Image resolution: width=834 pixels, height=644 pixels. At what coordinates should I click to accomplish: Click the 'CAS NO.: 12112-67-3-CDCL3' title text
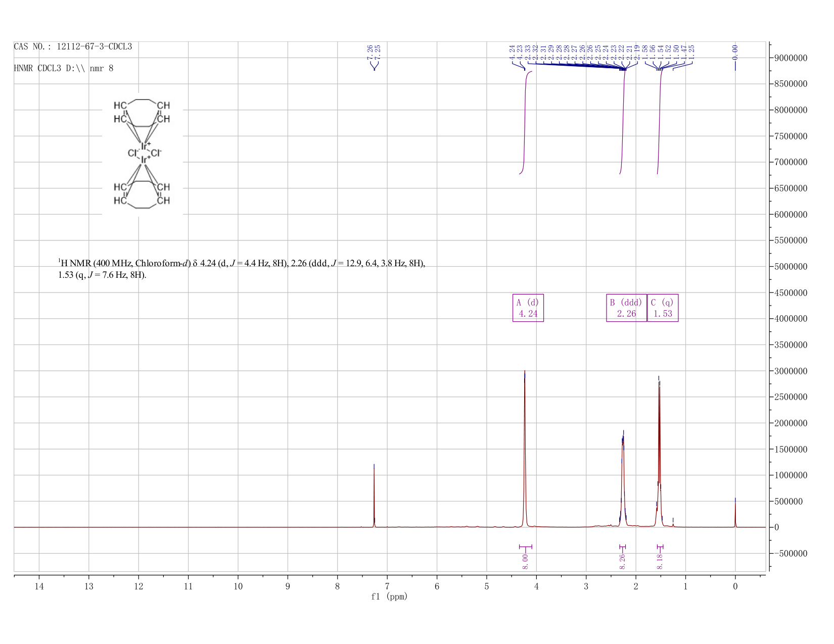click(73, 46)
